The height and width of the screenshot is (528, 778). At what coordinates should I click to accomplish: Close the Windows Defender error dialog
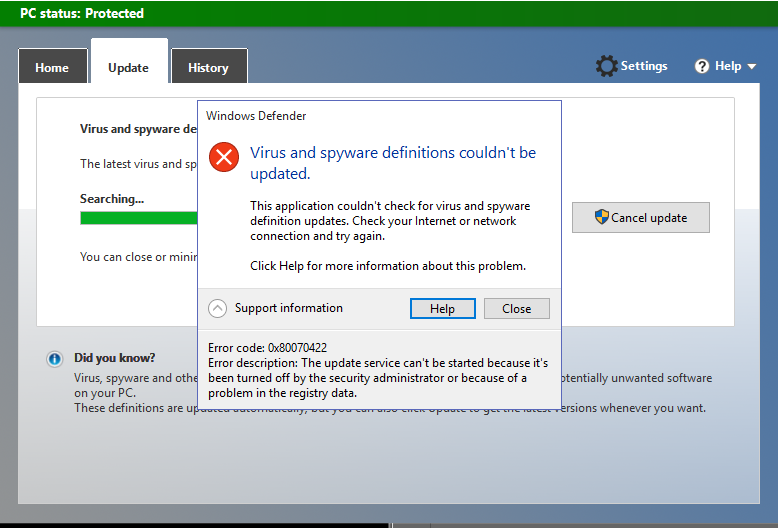(x=517, y=309)
